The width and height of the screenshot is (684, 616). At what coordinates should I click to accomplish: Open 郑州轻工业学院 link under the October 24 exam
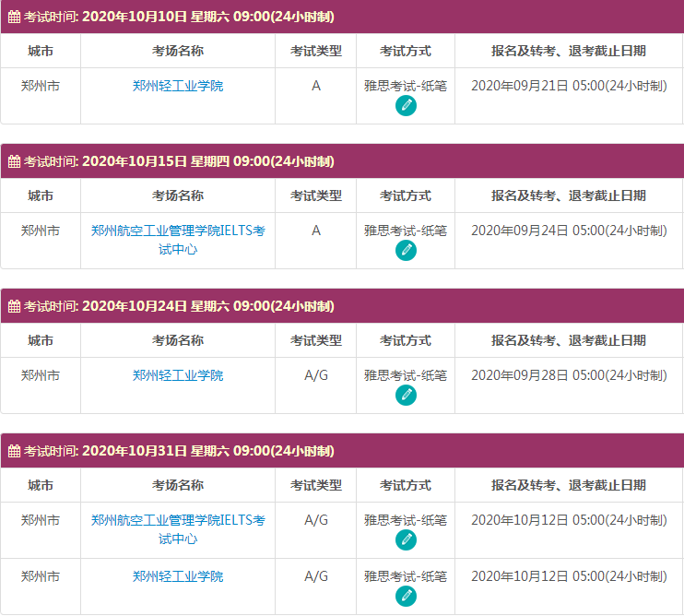178,375
